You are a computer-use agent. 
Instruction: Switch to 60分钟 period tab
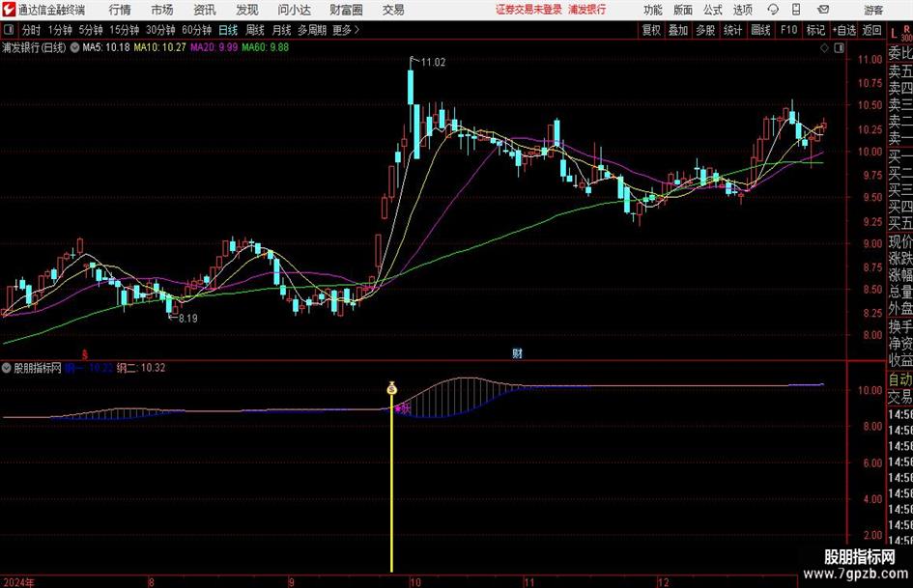tap(196, 30)
